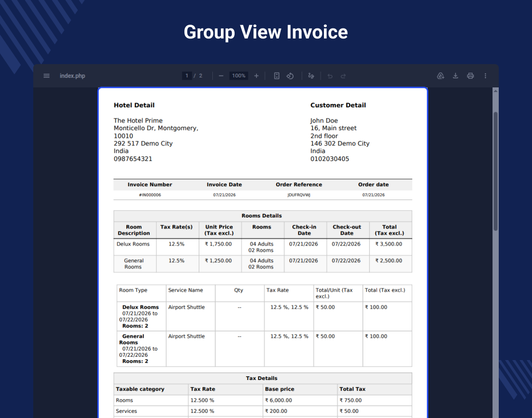Click the Customer Detail heading
The height and width of the screenshot is (418, 532).
coord(338,105)
